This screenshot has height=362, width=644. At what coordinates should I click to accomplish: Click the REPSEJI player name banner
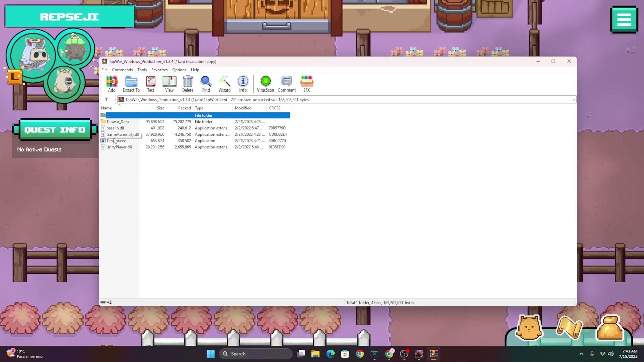click(69, 17)
